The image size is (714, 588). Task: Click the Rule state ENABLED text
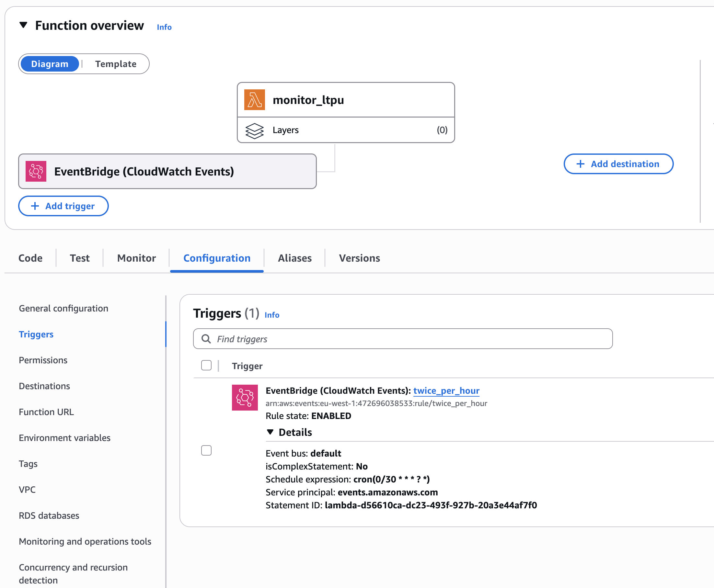pos(308,416)
